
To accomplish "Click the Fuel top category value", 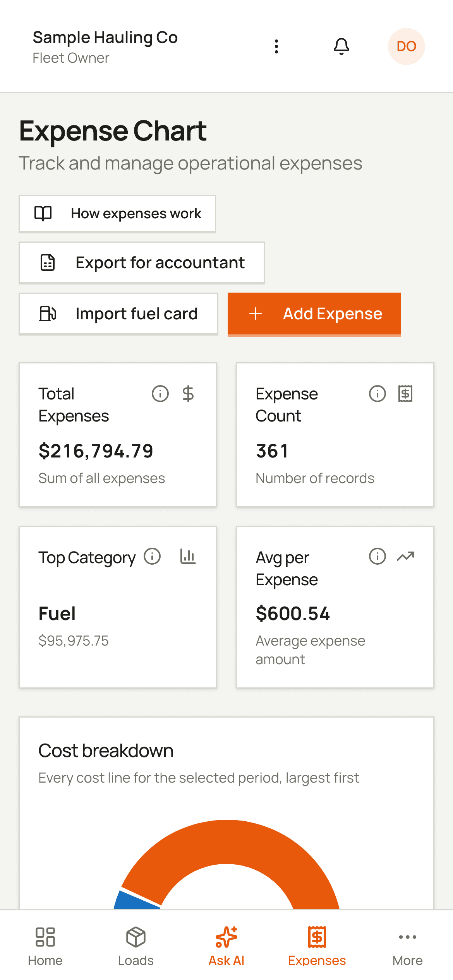I will pos(57,614).
